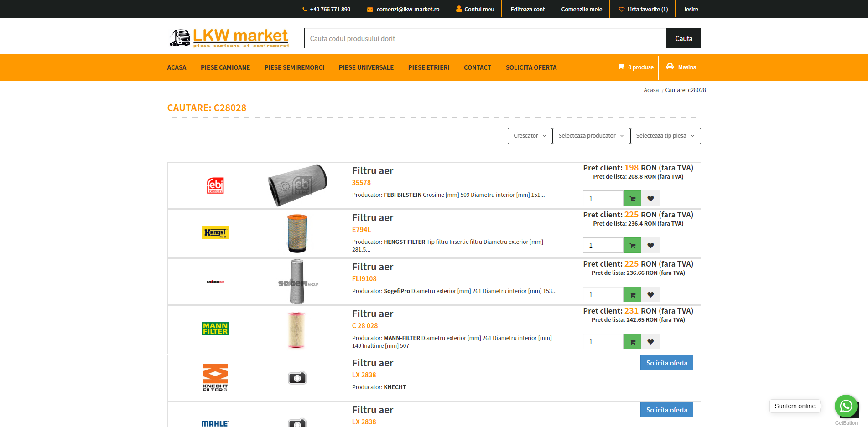This screenshot has width=868, height=427.
Task: Favorite the FEBI 35578 filter
Action: point(650,198)
